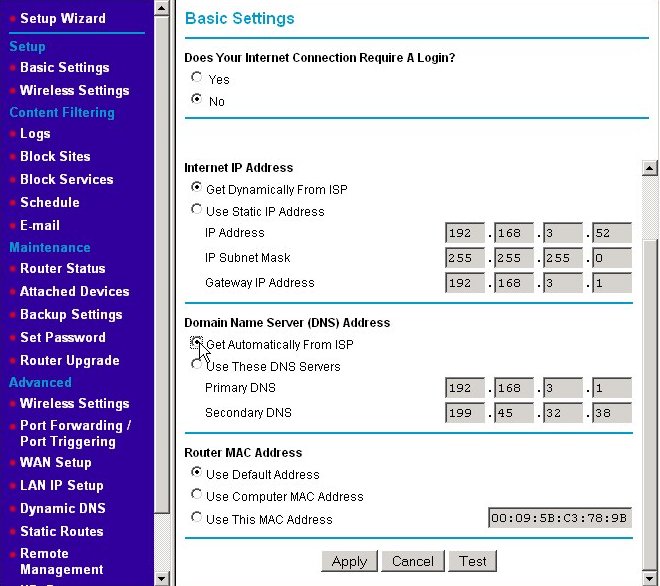This screenshot has height=586, width=660.
Task: Open Wireless Settings under Setup
Action: click(x=75, y=91)
